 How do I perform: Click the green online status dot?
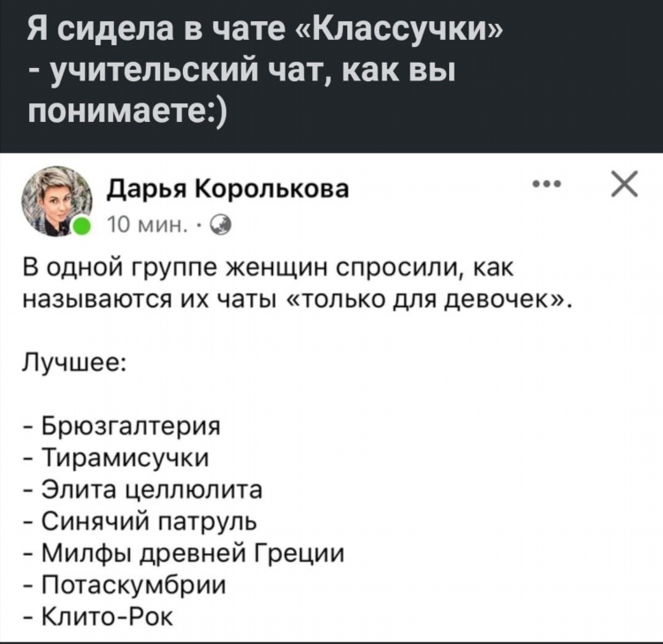point(81,226)
